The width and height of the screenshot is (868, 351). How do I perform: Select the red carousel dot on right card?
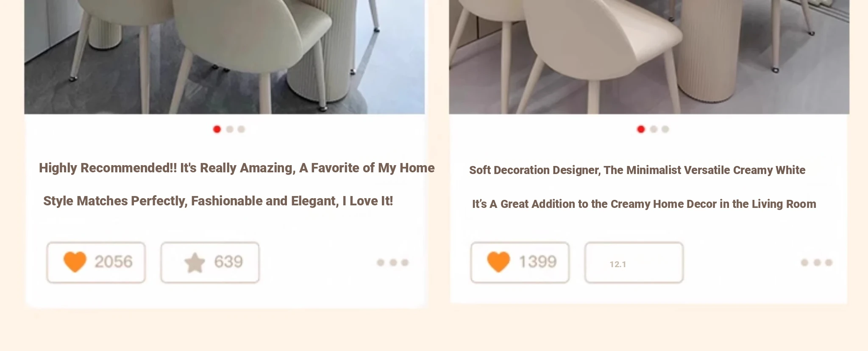641,129
